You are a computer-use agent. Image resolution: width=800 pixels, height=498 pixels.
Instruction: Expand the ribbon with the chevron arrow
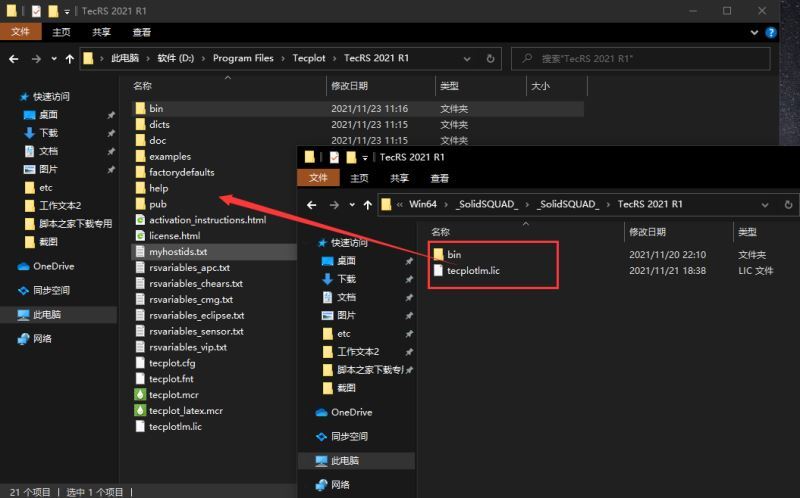tap(754, 33)
